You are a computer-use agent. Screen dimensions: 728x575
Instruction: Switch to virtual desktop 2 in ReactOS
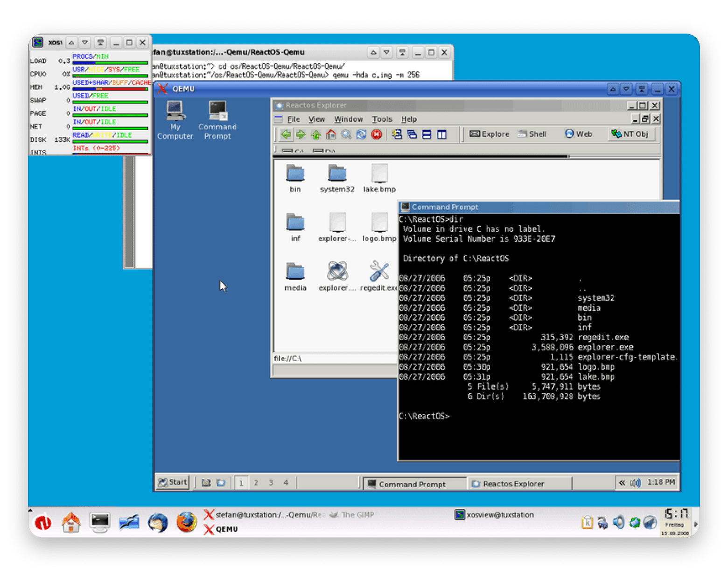point(256,483)
